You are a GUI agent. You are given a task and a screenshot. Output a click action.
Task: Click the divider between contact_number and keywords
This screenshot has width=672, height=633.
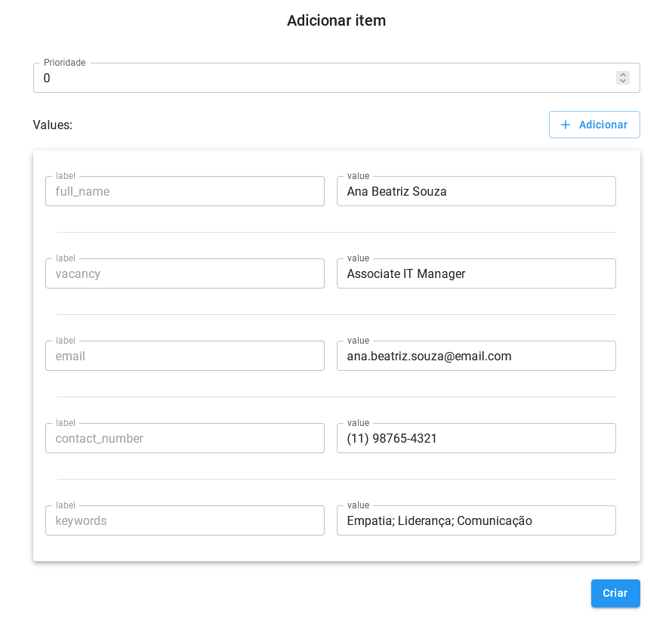point(336,479)
